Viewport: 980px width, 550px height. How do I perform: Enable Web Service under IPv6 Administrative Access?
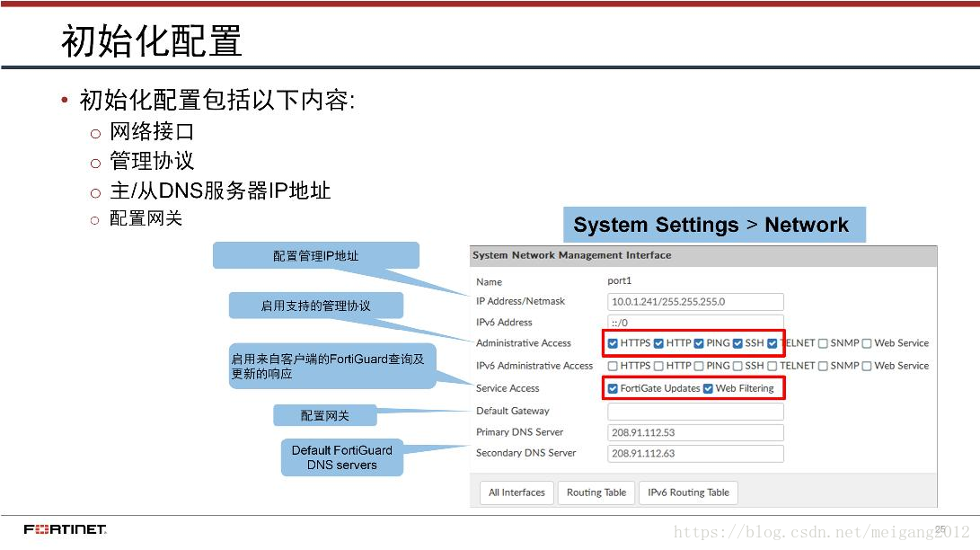tap(867, 366)
